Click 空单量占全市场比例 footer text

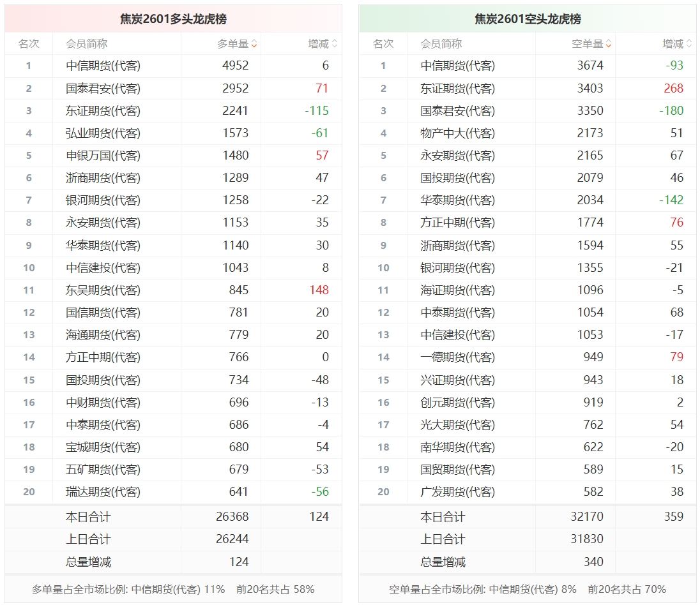tap(527, 590)
